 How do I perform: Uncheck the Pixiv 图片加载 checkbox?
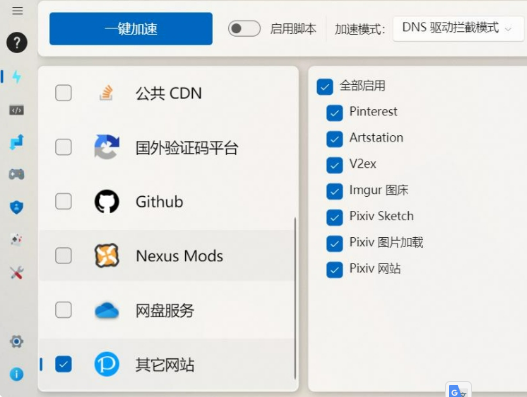click(x=334, y=244)
